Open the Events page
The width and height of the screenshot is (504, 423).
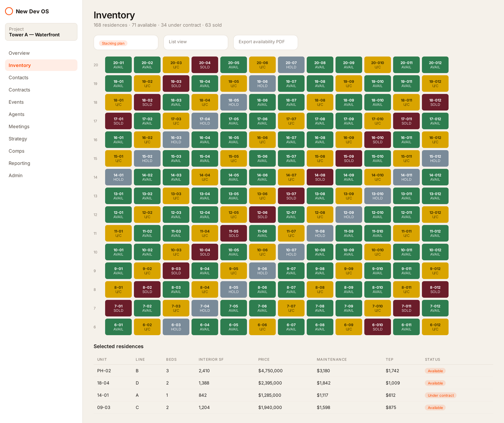(41, 102)
